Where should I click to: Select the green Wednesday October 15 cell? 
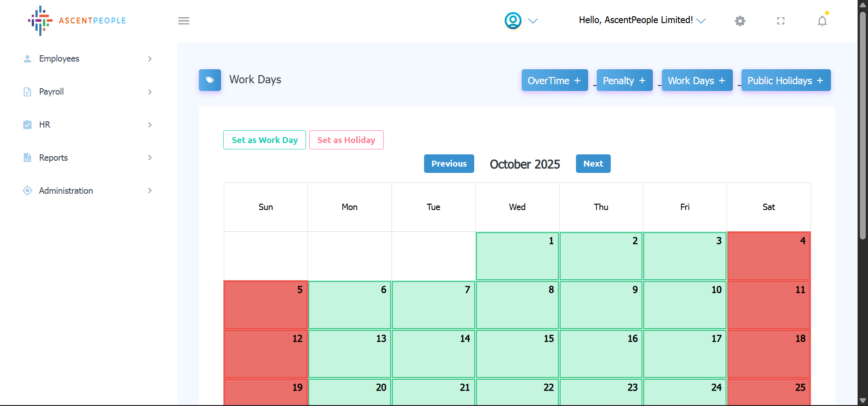click(517, 354)
